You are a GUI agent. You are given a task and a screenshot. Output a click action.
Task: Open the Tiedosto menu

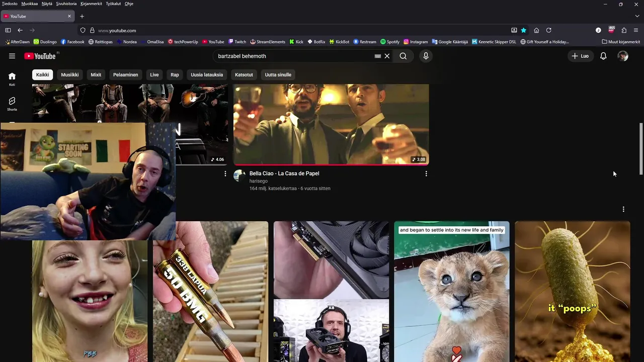pyautogui.click(x=10, y=4)
